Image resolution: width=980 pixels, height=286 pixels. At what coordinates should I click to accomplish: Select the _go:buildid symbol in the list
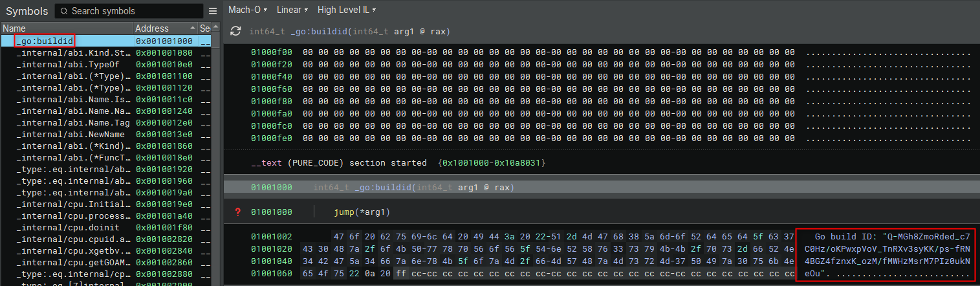tap(45, 41)
